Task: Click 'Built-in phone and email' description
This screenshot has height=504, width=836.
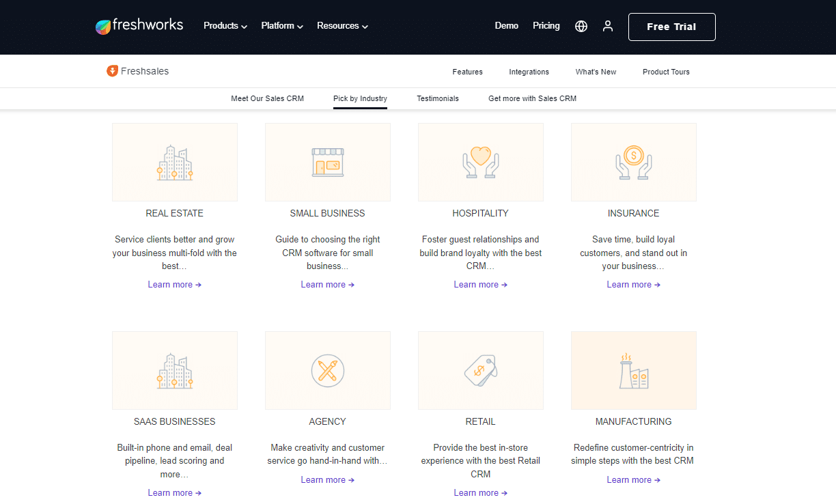Action: pyautogui.click(x=175, y=461)
